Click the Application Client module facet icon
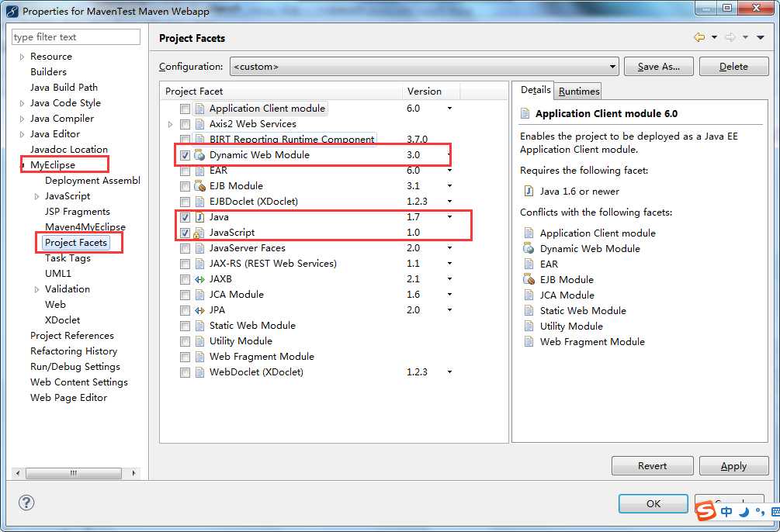This screenshot has width=780, height=532. (199, 109)
